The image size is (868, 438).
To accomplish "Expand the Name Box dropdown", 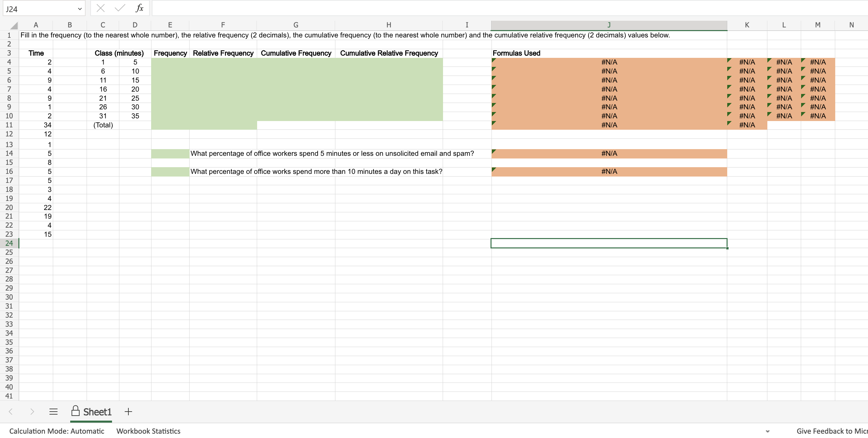I will click(x=80, y=9).
